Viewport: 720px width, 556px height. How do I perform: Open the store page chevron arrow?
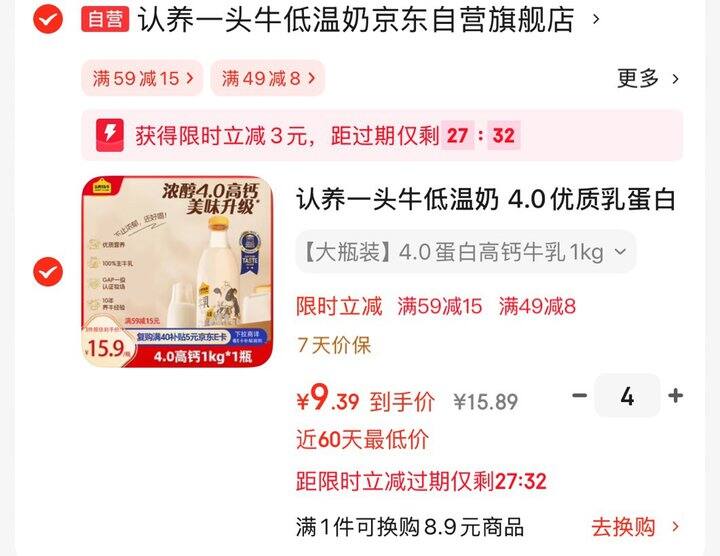pyautogui.click(x=596, y=19)
